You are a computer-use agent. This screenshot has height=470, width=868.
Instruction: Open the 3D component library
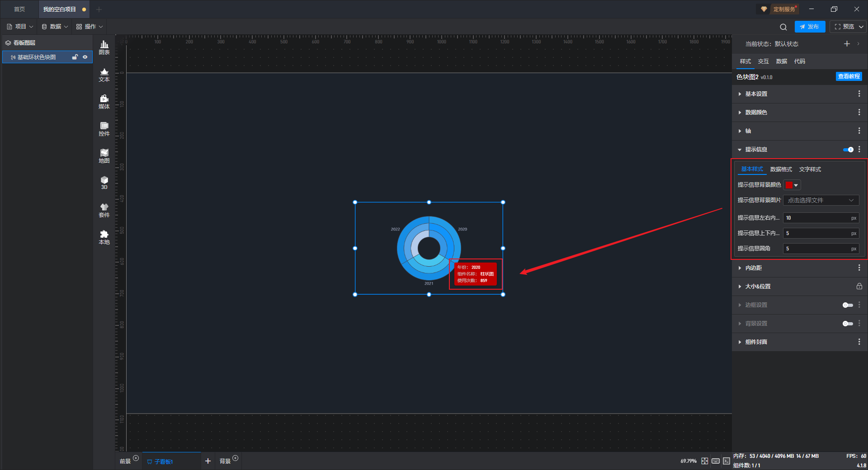click(104, 183)
